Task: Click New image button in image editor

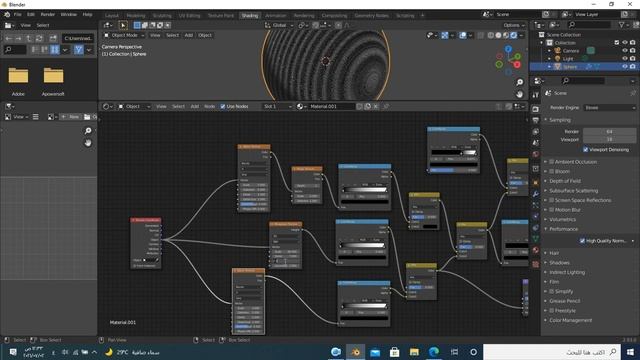Action: point(71,117)
